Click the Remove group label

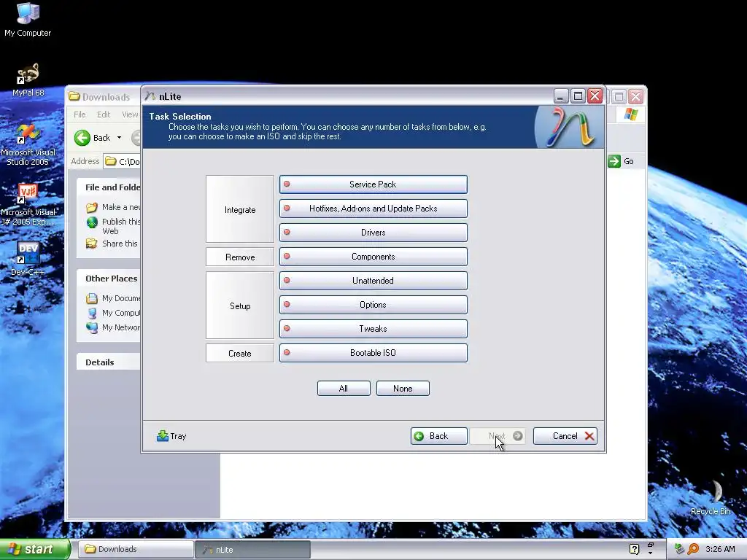click(240, 257)
